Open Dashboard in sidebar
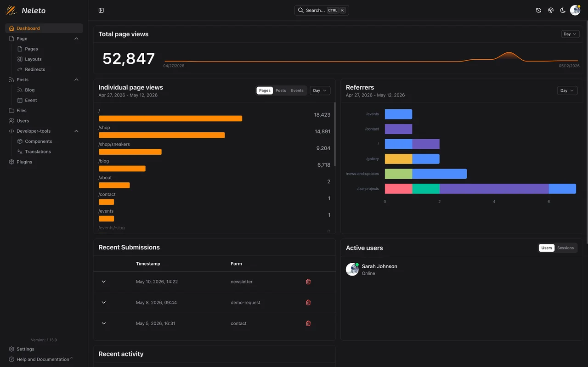 tap(44, 28)
